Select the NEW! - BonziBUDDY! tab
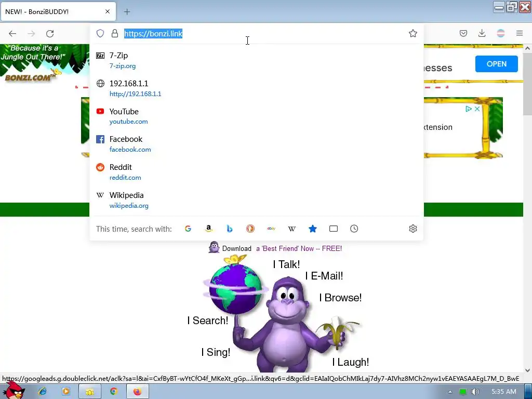The width and height of the screenshot is (532, 399). pyautogui.click(x=58, y=11)
